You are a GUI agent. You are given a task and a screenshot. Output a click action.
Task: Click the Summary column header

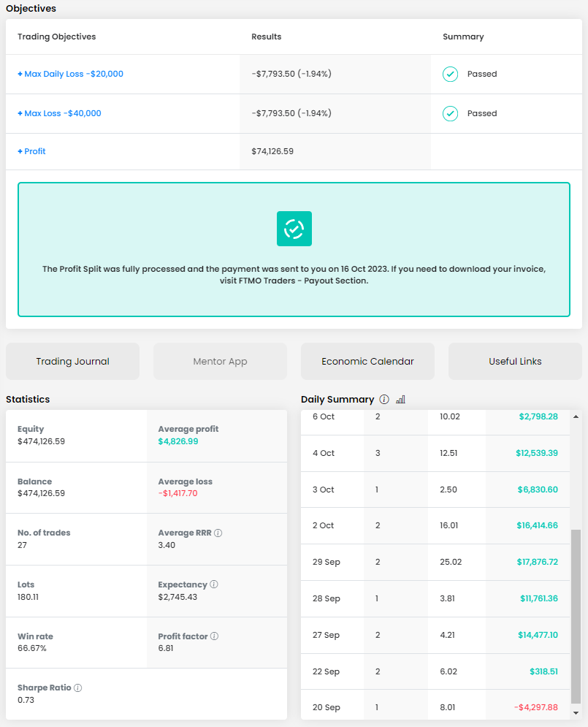pyautogui.click(x=463, y=37)
